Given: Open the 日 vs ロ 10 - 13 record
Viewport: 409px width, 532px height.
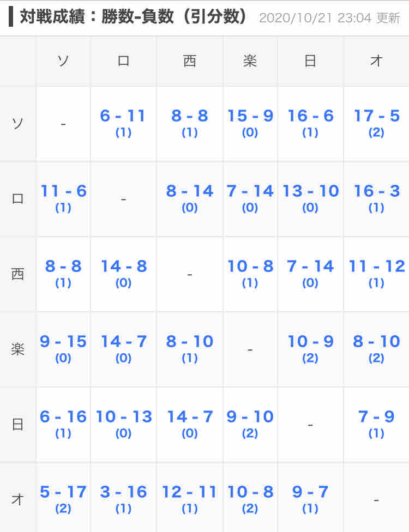Looking at the screenshot, I should (x=123, y=417).
